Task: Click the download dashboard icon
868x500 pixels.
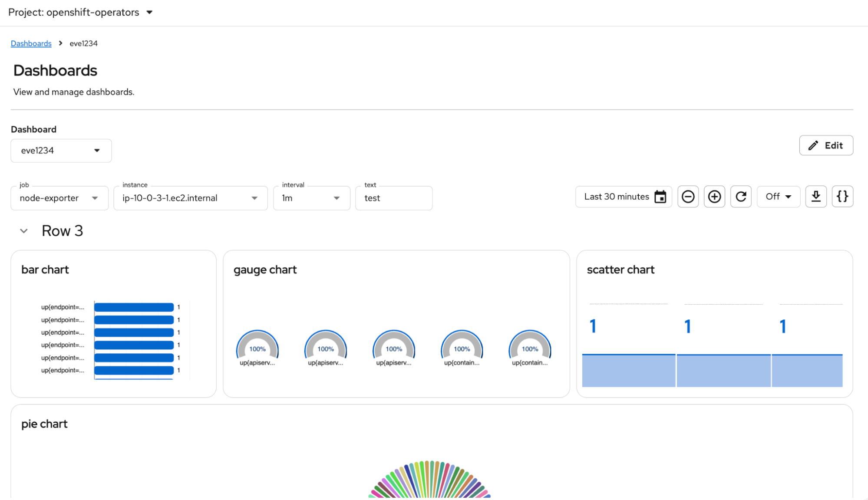Action: click(x=816, y=197)
